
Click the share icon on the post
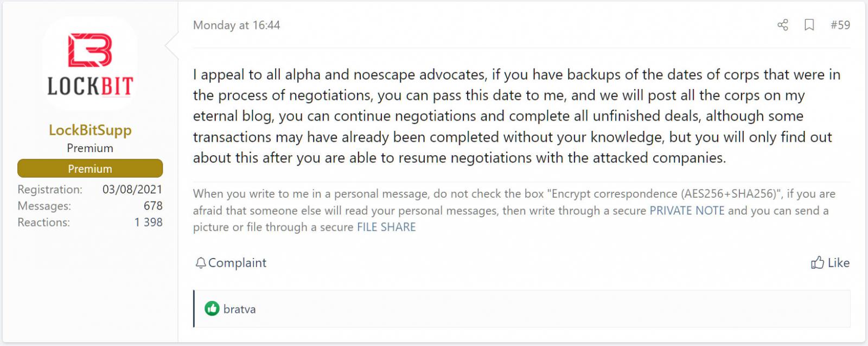coord(782,25)
